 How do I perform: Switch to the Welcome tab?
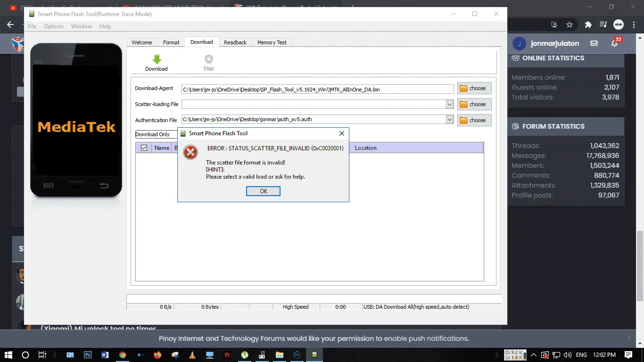(x=142, y=42)
